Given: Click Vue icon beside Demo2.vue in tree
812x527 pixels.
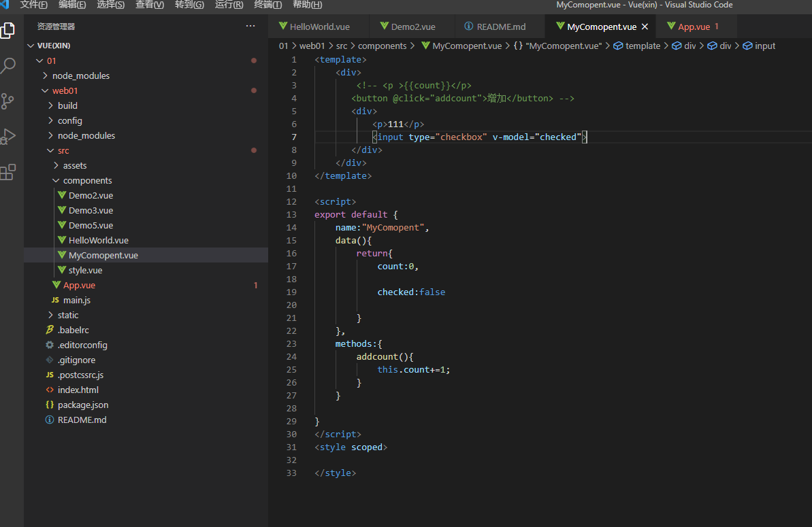Looking at the screenshot, I should (x=62, y=195).
